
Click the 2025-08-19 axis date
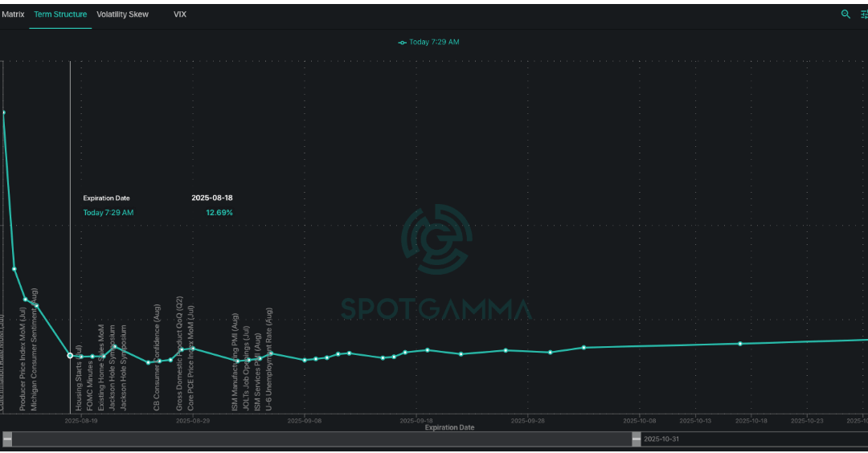81,421
